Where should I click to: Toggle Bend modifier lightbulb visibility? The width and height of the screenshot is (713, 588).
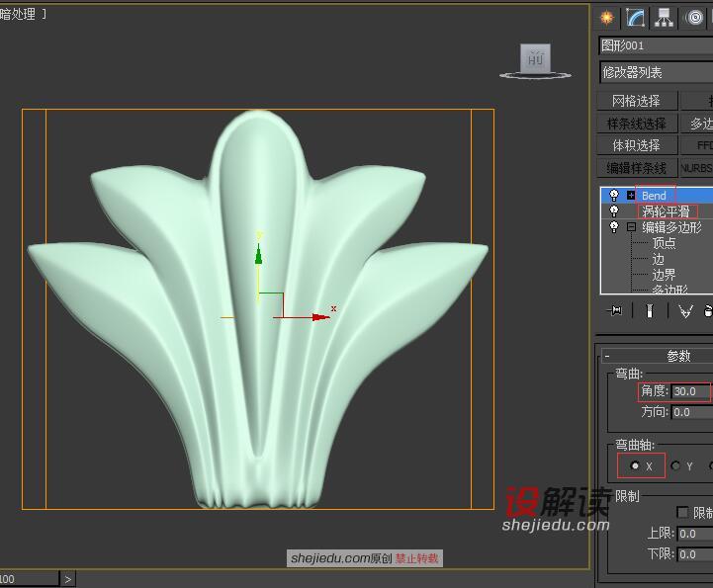tap(614, 196)
